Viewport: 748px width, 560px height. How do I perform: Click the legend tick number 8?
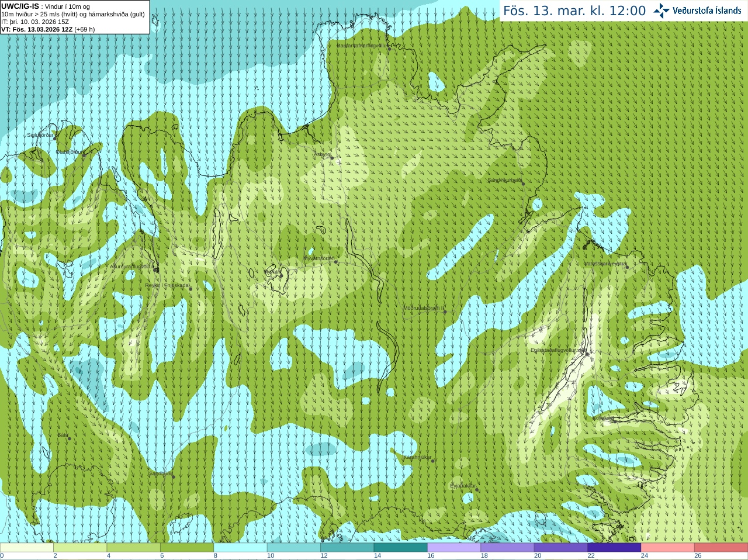point(216,556)
